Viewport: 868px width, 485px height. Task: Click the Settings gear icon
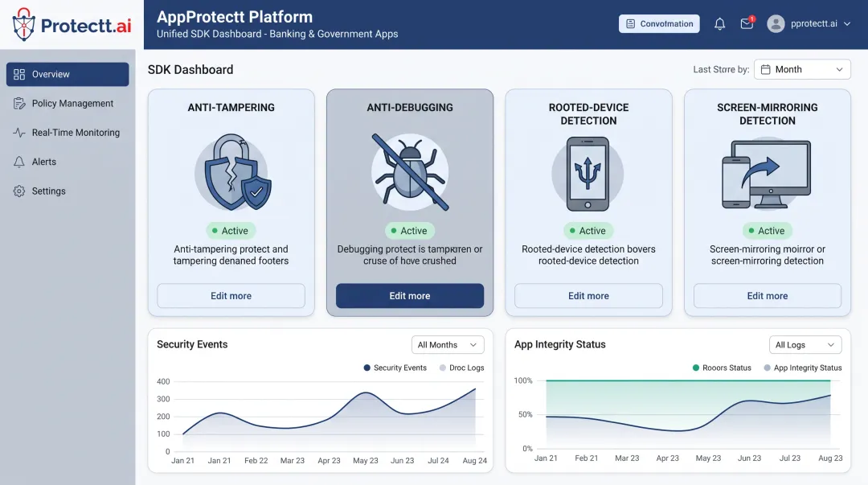click(x=19, y=191)
